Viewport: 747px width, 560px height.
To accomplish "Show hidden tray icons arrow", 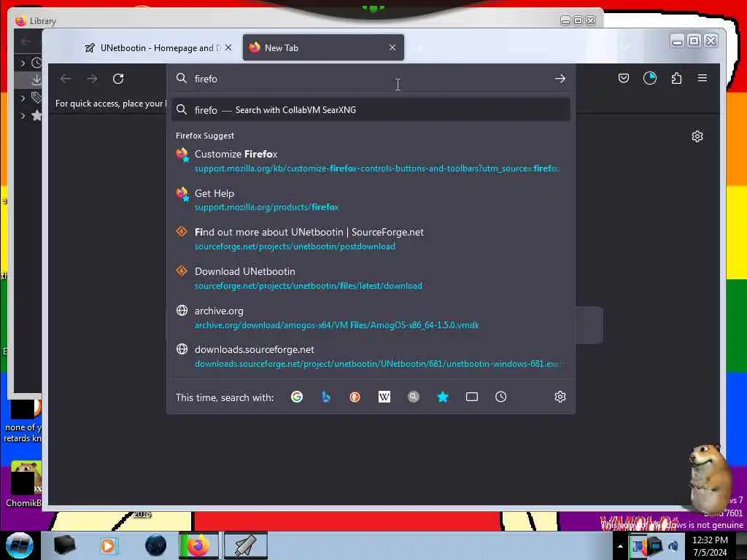I will [620, 546].
